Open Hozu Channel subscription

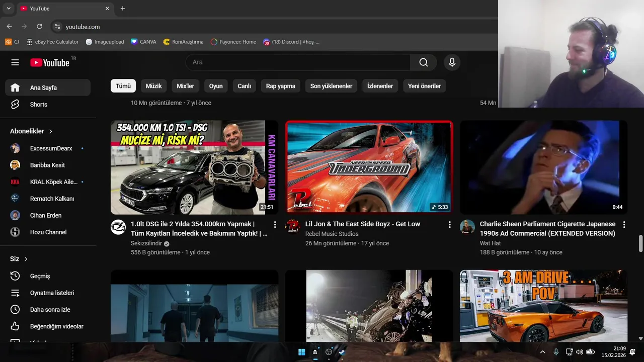(48, 232)
